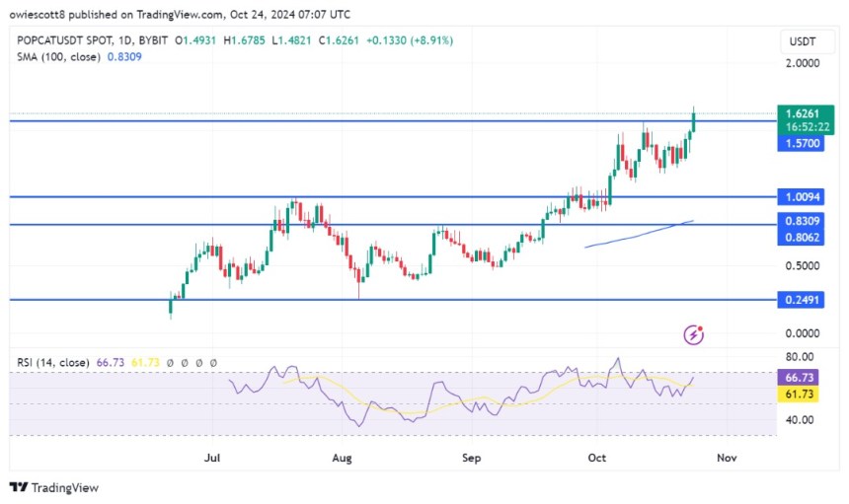Click the 0.8309 SMA price label
The height and width of the screenshot is (504, 849).
point(801,221)
